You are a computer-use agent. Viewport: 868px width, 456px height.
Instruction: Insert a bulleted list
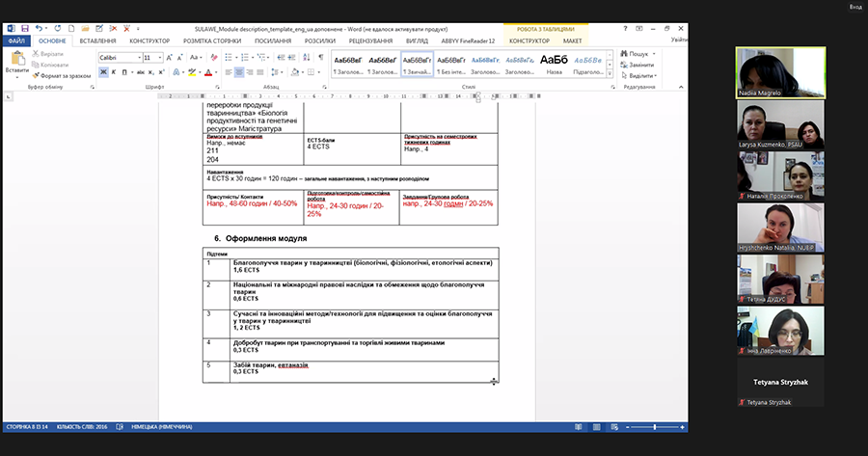click(229, 58)
